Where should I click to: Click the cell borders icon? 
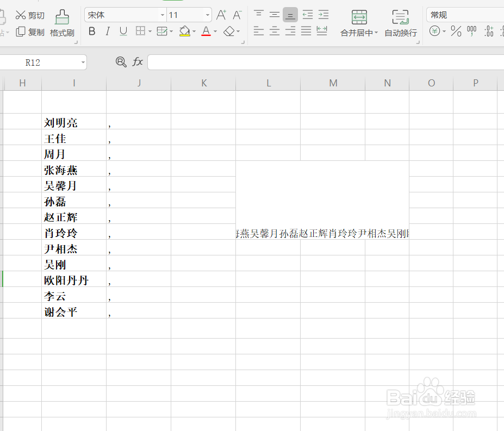[140, 31]
